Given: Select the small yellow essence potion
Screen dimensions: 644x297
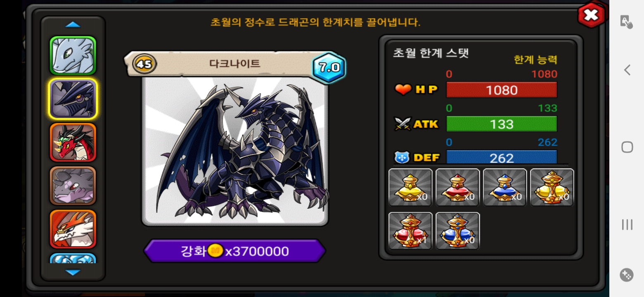Looking at the screenshot, I should [x=410, y=187].
